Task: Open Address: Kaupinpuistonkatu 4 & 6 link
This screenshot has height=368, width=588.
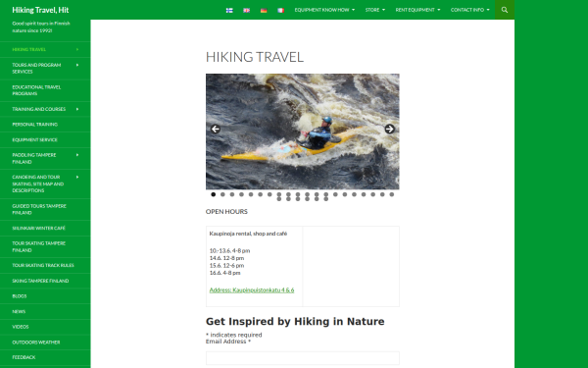Action: point(252,289)
